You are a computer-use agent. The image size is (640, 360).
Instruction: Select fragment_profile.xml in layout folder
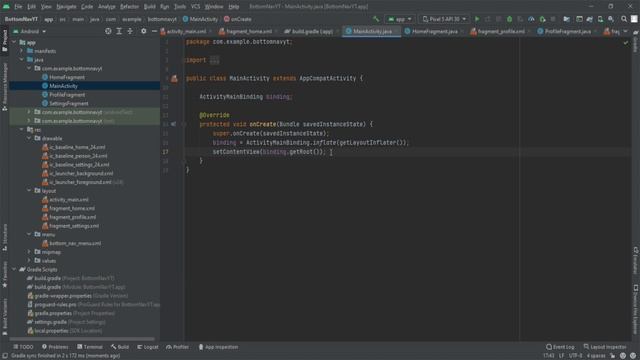pyautogui.click(x=72, y=217)
